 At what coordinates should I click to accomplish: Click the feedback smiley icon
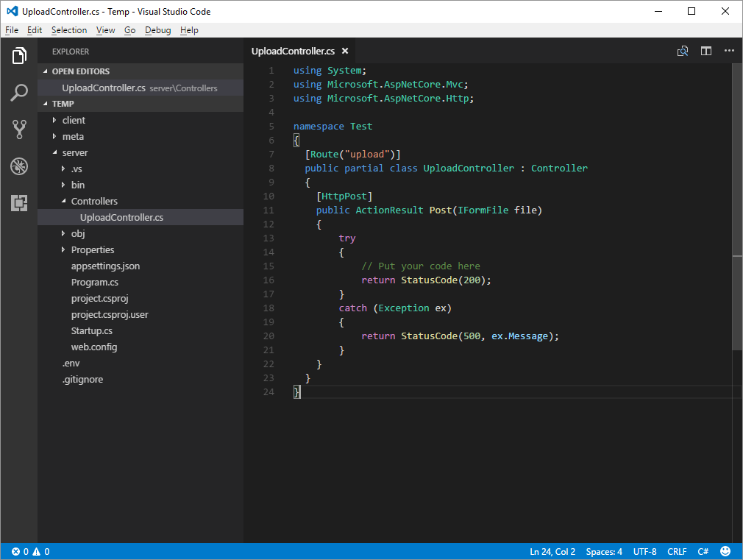pos(725,551)
